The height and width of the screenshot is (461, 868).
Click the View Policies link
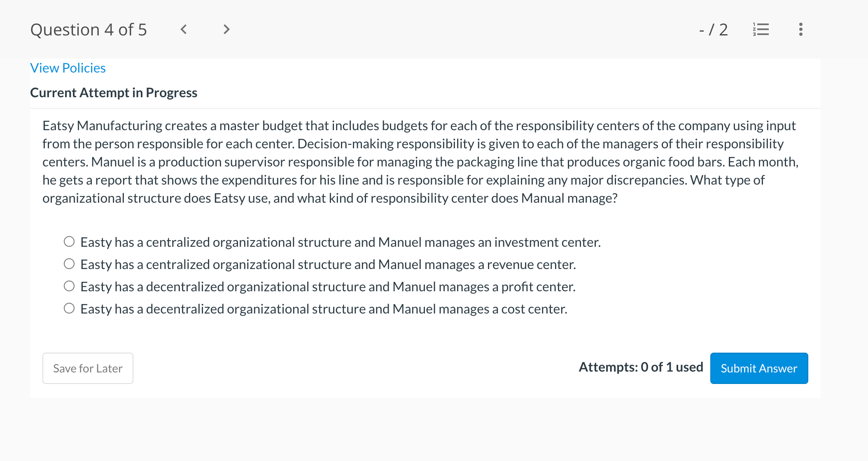click(x=68, y=68)
